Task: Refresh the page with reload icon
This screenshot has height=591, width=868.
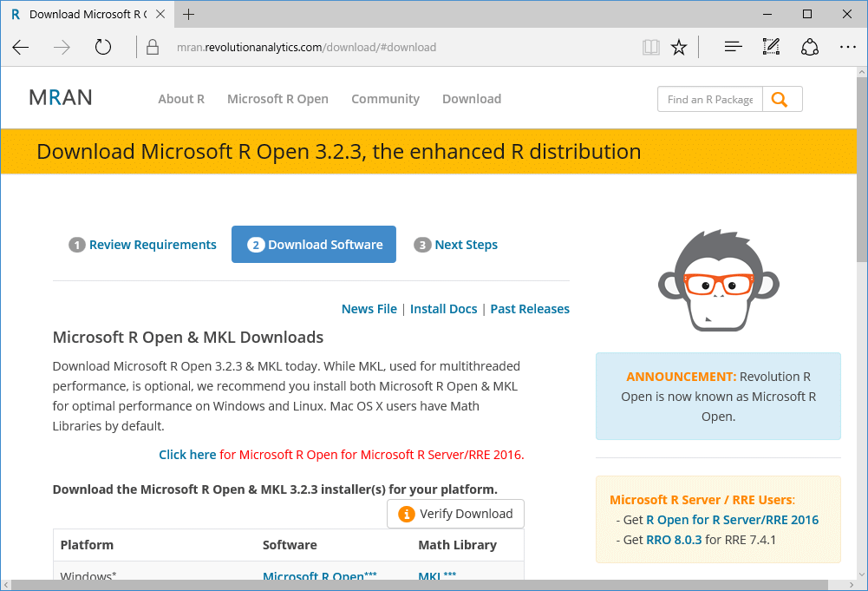Action: (x=103, y=48)
